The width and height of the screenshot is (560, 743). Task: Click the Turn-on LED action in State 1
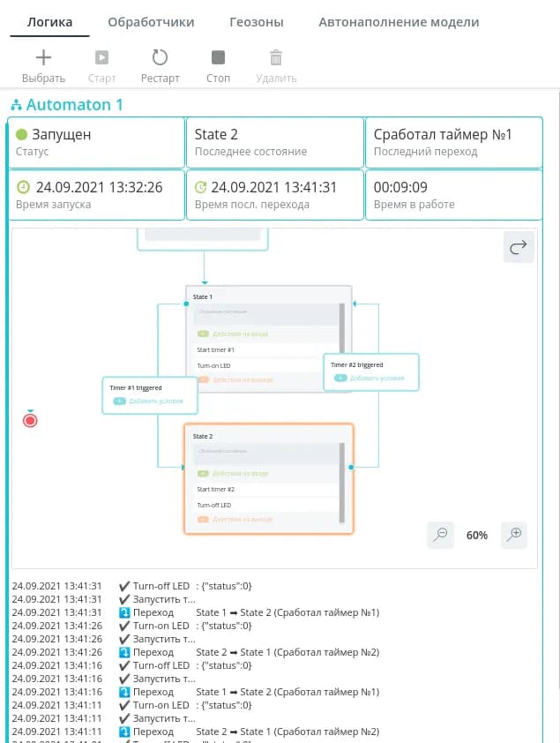click(x=214, y=365)
